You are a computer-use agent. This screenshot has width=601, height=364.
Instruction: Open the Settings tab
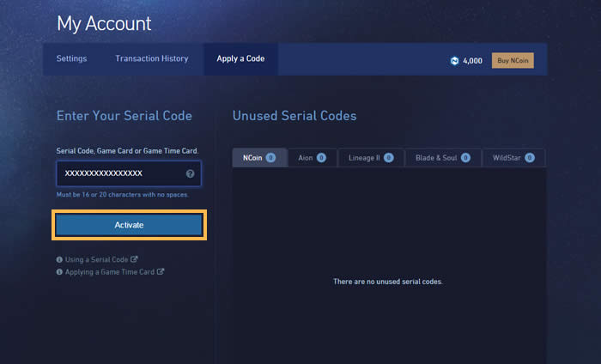click(x=71, y=58)
